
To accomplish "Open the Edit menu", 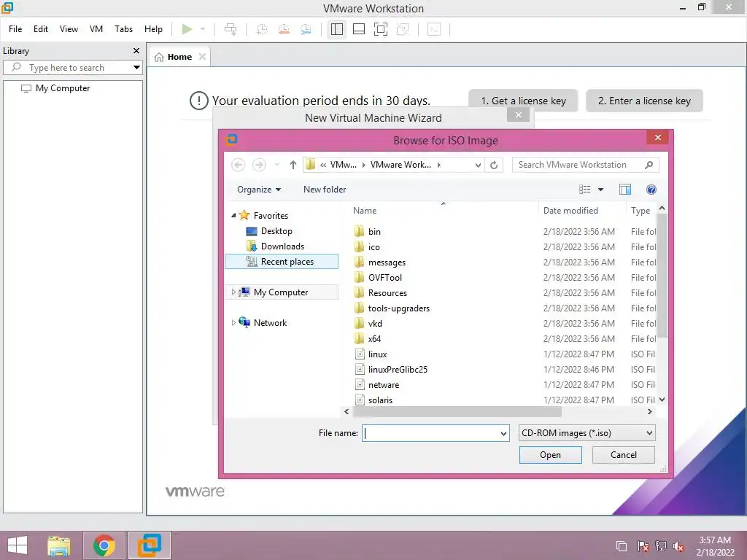I will click(x=41, y=29).
